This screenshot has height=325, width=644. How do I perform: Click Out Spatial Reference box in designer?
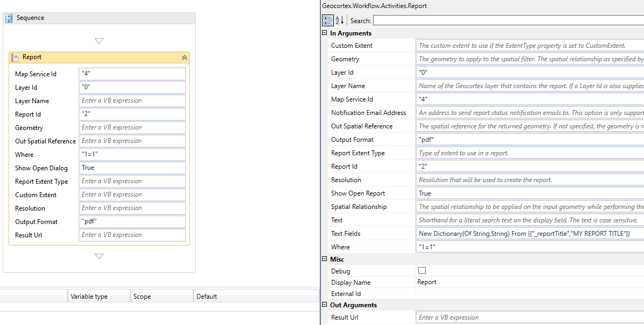pos(132,141)
